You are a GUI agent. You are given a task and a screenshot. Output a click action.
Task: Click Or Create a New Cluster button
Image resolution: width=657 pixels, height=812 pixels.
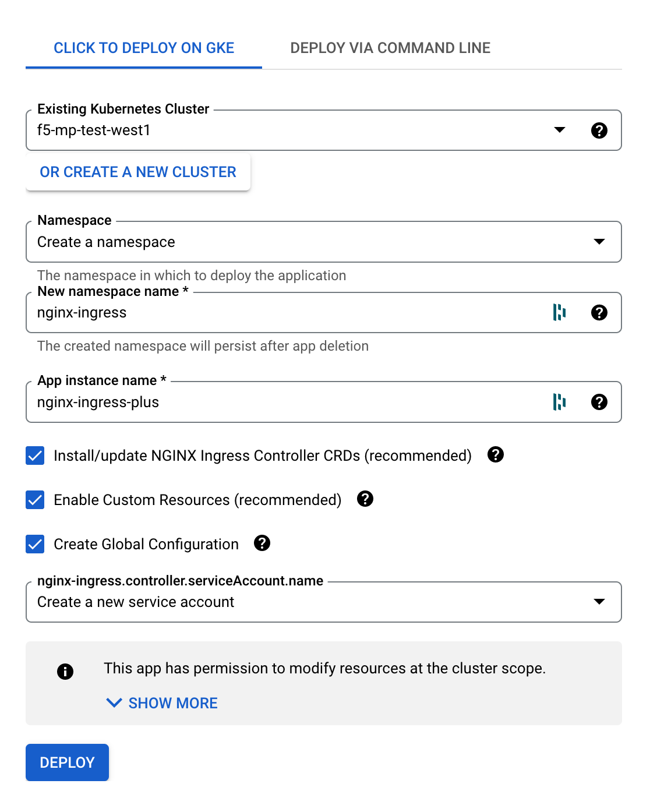[138, 172]
